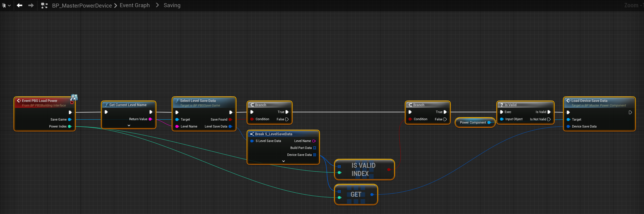
Task: Click the blueprint graph icon beside BP_MasterPowerDevice
Action: (x=44, y=6)
